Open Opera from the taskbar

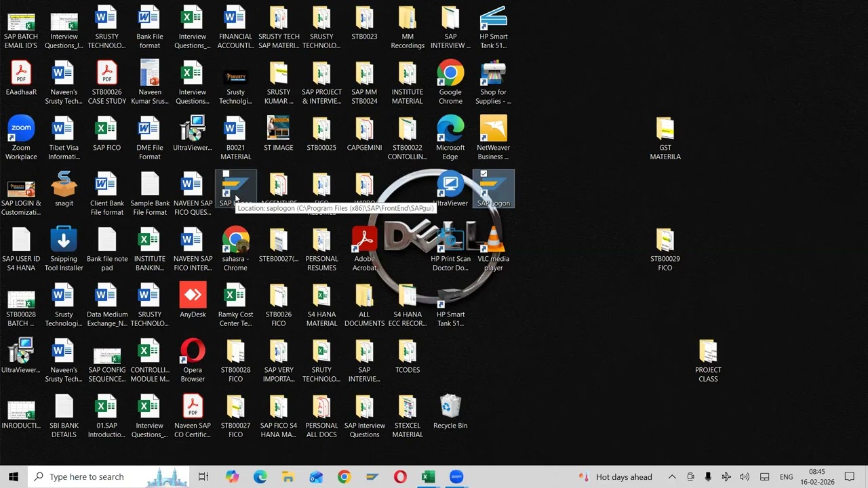[x=400, y=476]
